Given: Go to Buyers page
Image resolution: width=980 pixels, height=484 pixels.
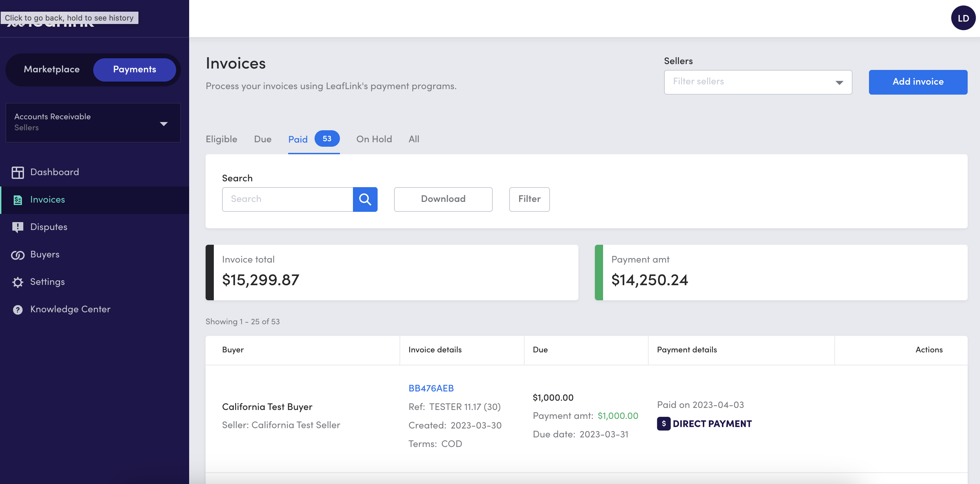Looking at the screenshot, I should 94,255.
